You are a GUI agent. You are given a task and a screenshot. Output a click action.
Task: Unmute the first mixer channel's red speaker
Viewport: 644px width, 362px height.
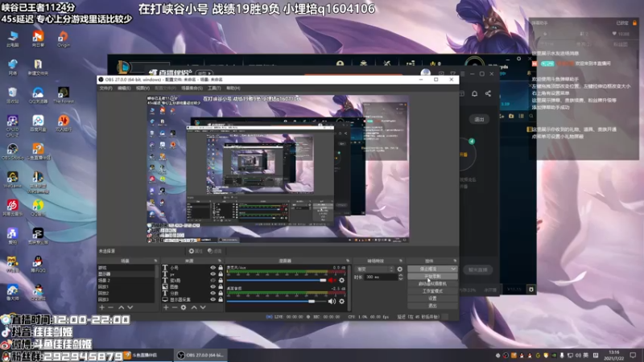[332, 280]
